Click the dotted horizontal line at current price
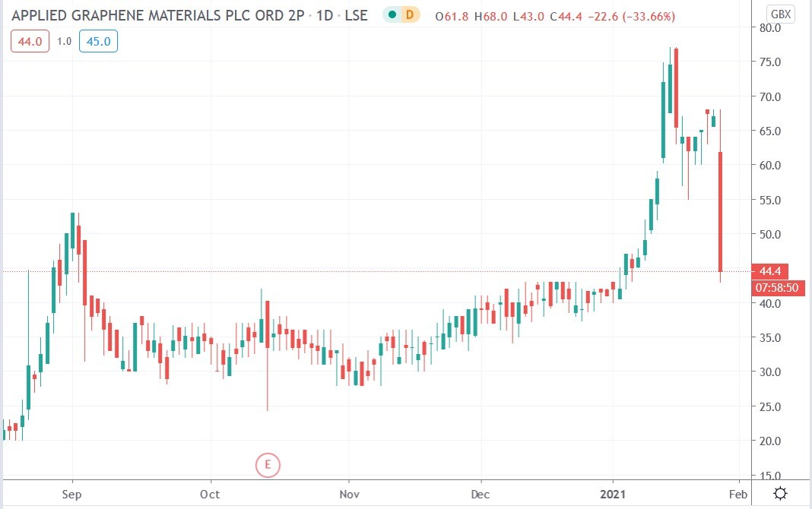This screenshot has width=812, height=509. 380,270
